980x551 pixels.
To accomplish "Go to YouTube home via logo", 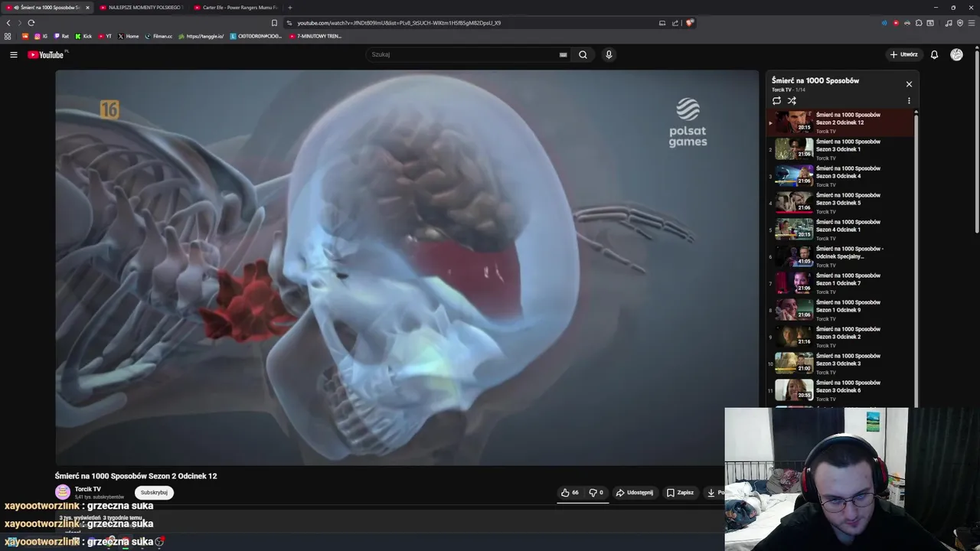I will (x=46, y=54).
